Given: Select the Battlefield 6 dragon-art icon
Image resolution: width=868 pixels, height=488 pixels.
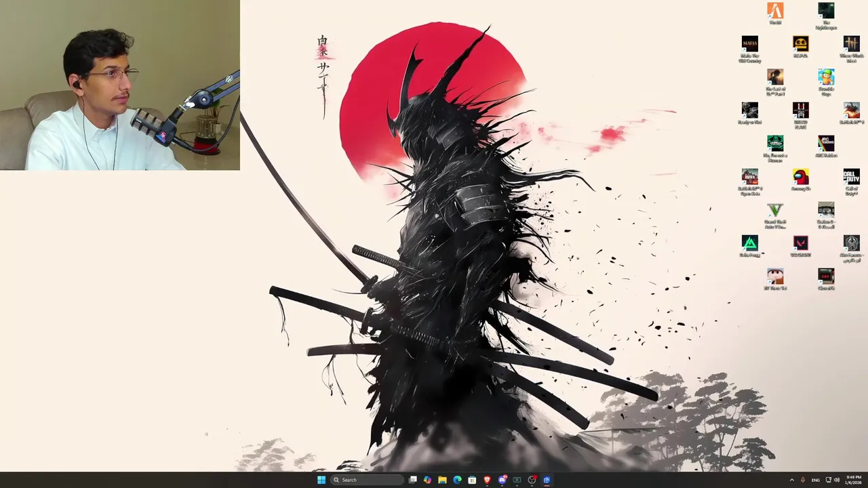Looking at the screenshot, I should coord(851,113).
